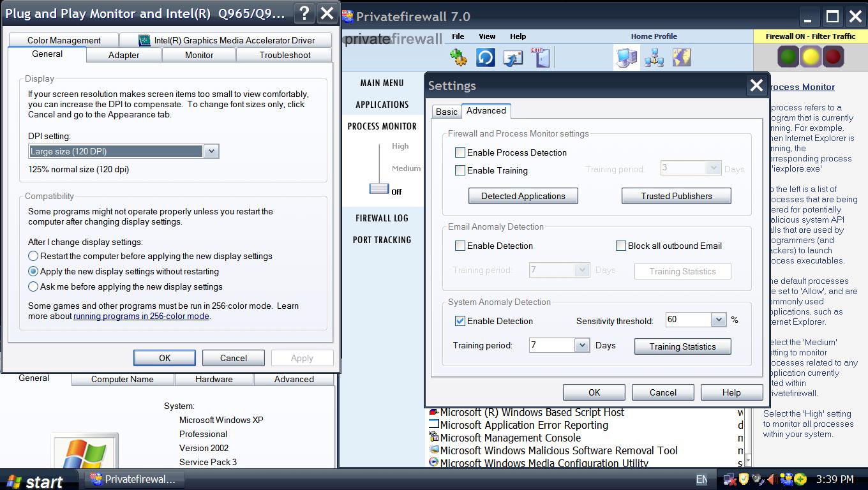Viewport: 868px width, 490px height.
Task: Click the Privatefirewall policeman tray icon
Action: click(x=786, y=479)
